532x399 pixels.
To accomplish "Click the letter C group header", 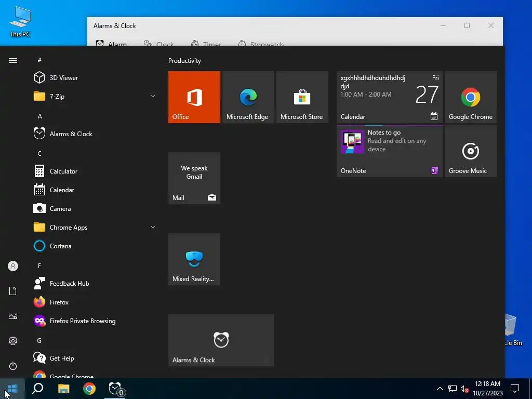I will (x=39, y=154).
